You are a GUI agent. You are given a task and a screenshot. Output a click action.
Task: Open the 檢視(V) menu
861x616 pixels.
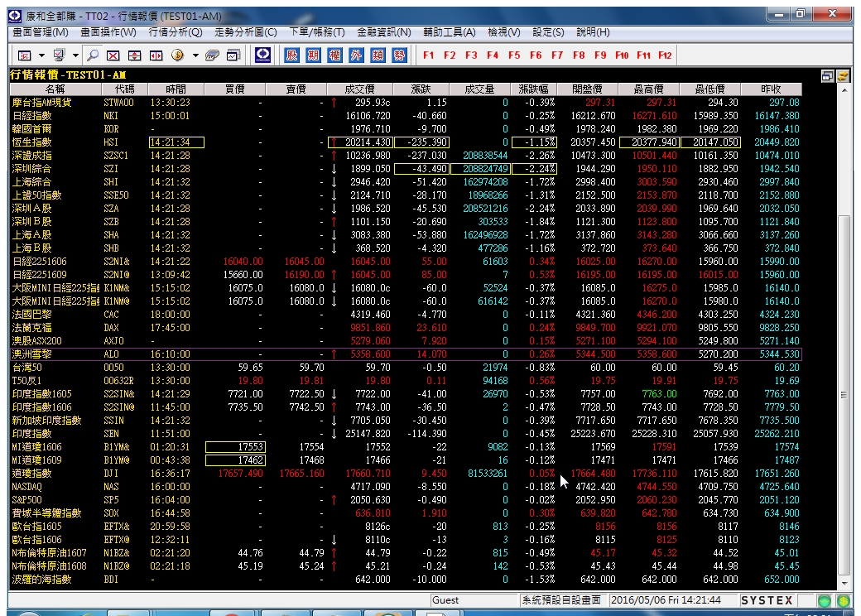coord(504,32)
